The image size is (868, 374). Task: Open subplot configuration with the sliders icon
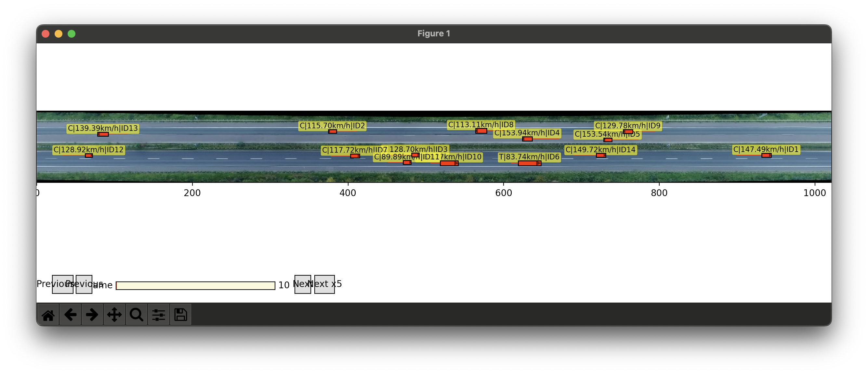tap(158, 314)
